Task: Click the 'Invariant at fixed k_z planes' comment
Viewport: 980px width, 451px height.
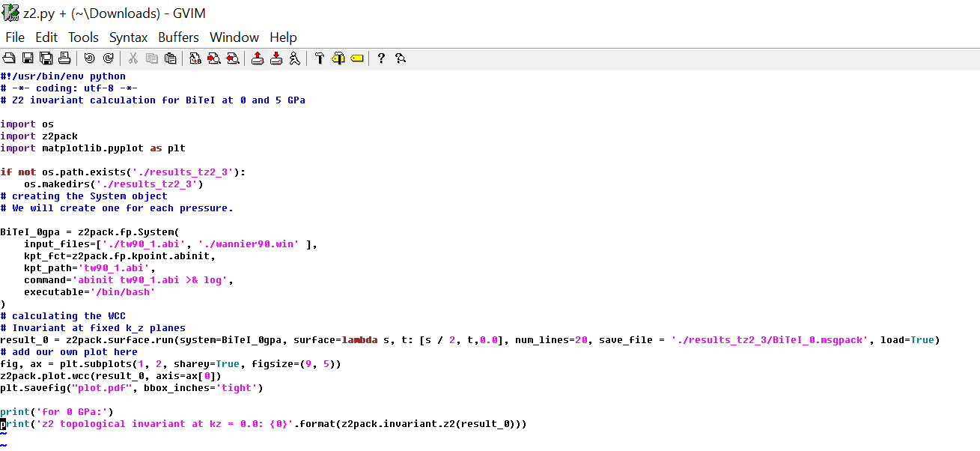Action: [93, 328]
